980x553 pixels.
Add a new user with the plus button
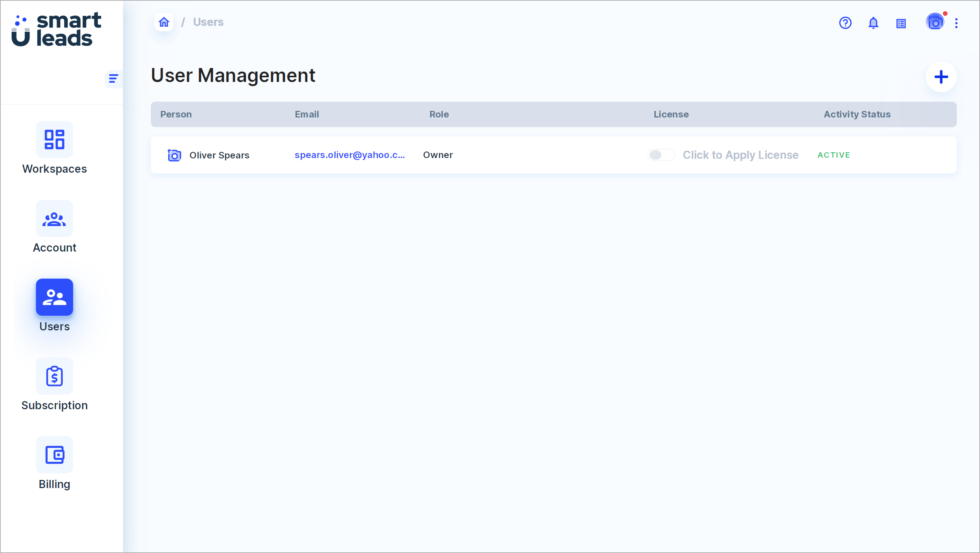941,77
